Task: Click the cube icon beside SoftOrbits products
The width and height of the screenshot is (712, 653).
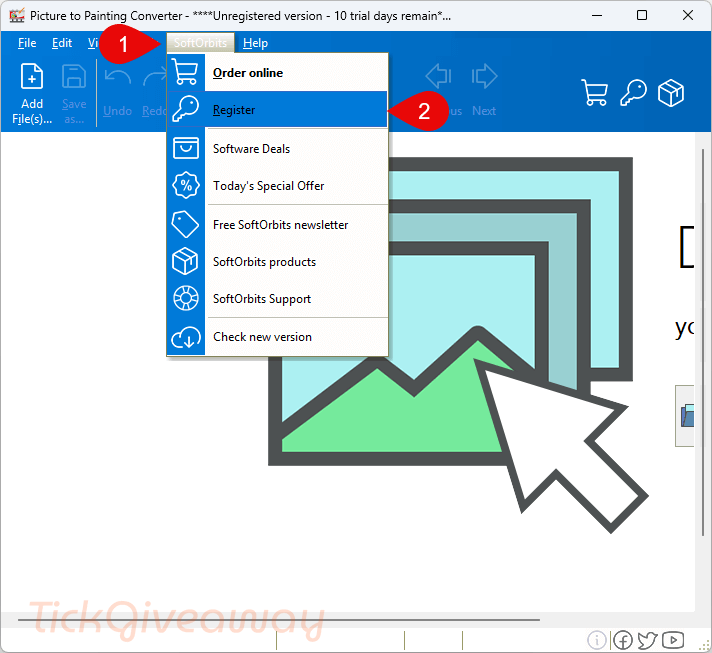Action: pyautogui.click(x=185, y=262)
